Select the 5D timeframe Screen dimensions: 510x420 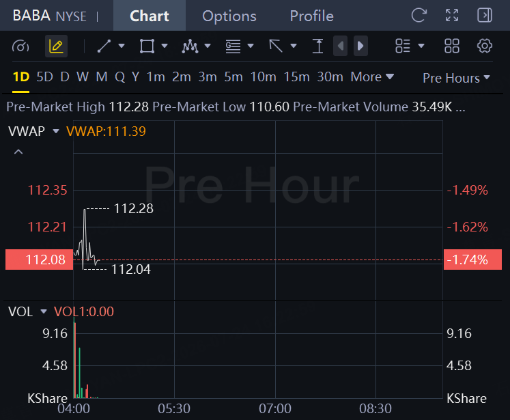point(44,77)
